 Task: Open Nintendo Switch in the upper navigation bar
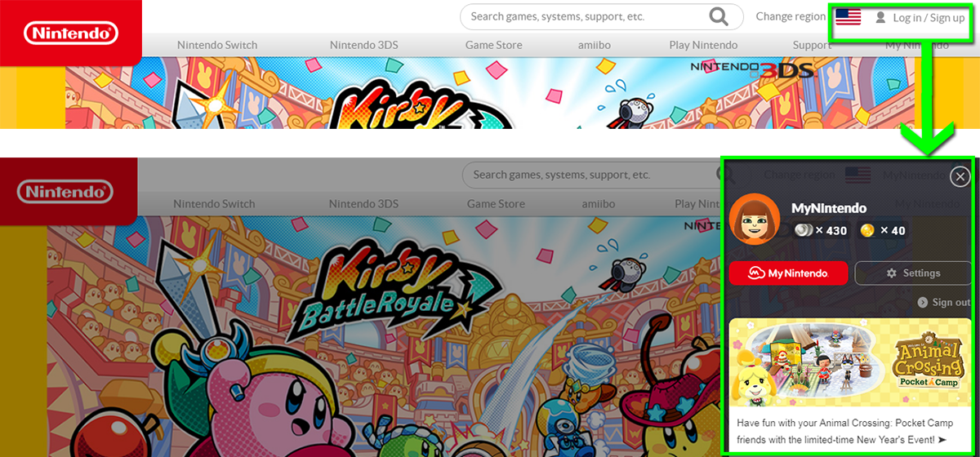pos(217,45)
